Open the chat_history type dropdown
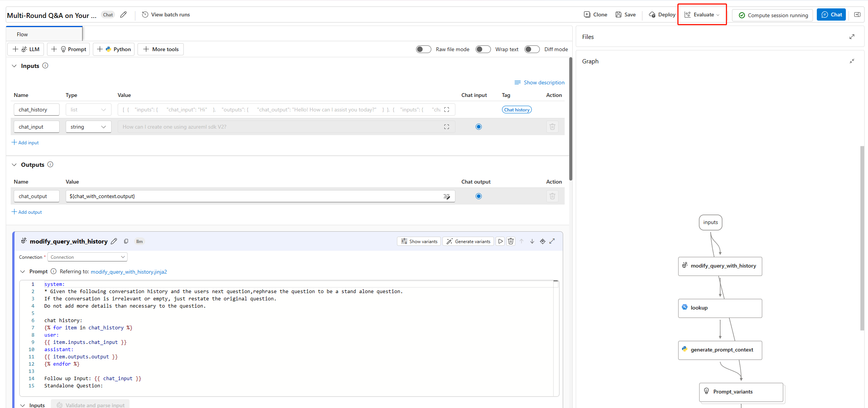This screenshot has width=868, height=408. pyautogui.click(x=88, y=110)
